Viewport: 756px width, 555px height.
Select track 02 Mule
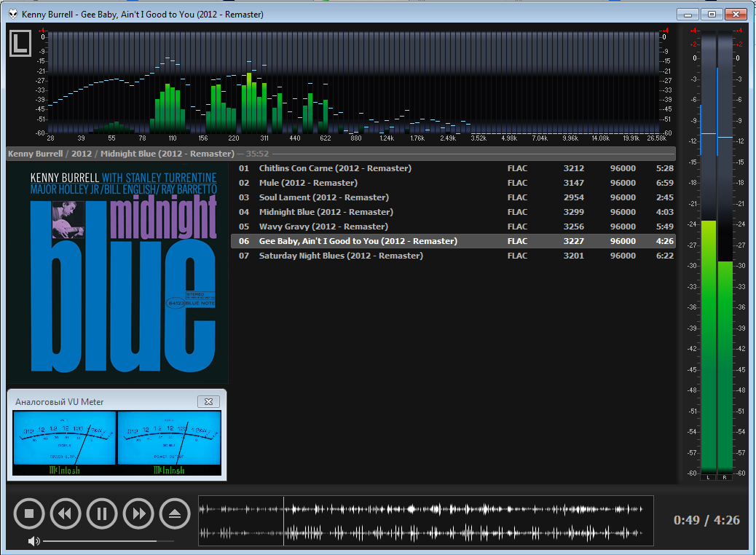pos(308,183)
